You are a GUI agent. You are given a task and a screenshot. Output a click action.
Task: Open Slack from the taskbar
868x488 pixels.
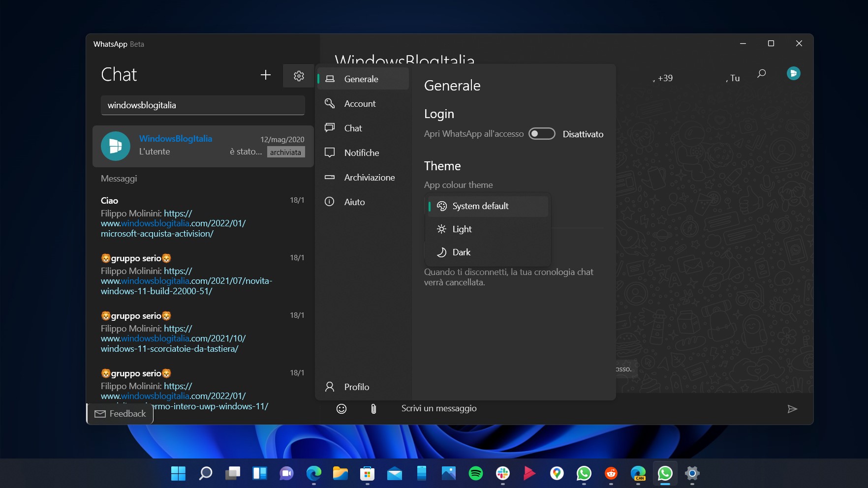(x=503, y=474)
